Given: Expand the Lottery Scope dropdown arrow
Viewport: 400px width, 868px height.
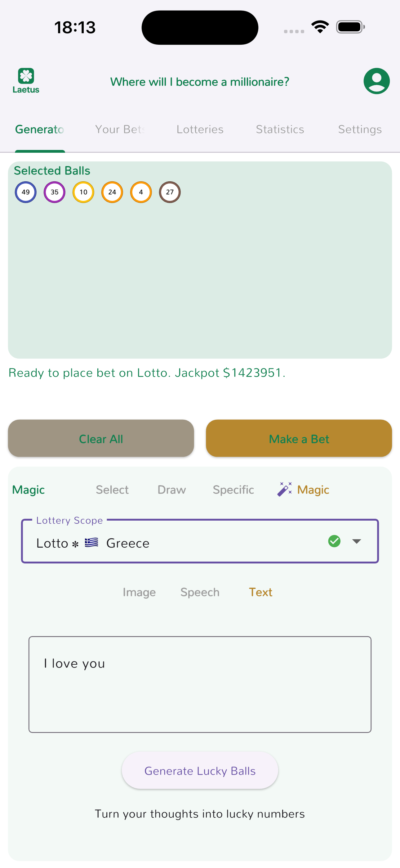Looking at the screenshot, I should pyautogui.click(x=356, y=541).
